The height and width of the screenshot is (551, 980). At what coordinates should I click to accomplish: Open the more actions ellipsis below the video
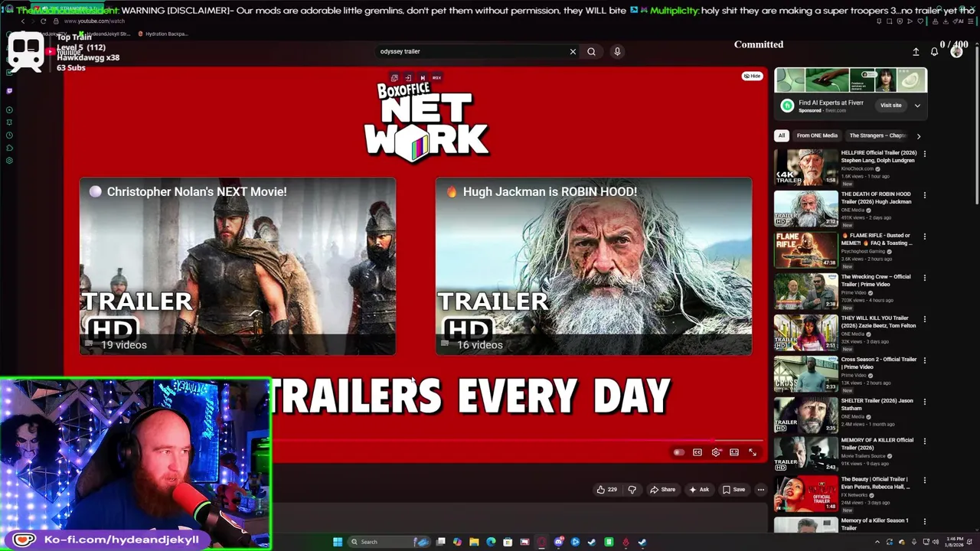(760, 490)
